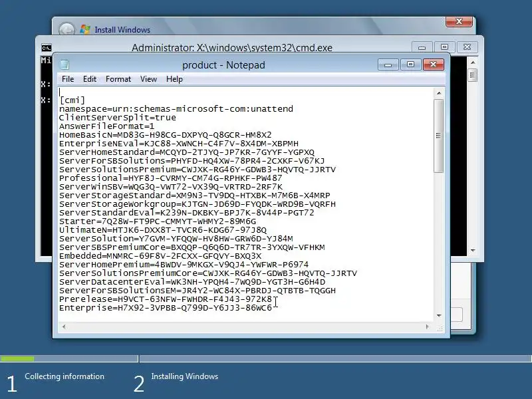Click cmd.exe scrollbar up arrow
Screen dimensions: 532x399
473,63
